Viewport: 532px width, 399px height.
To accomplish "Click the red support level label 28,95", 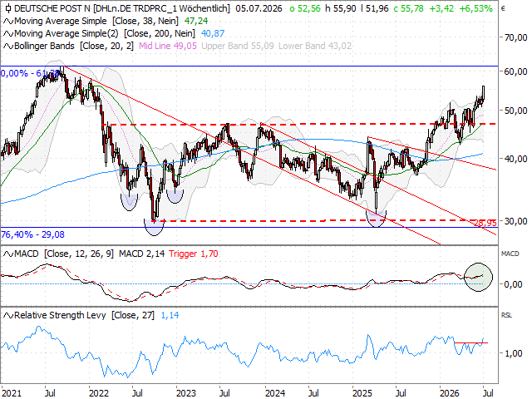I will tap(485, 223).
